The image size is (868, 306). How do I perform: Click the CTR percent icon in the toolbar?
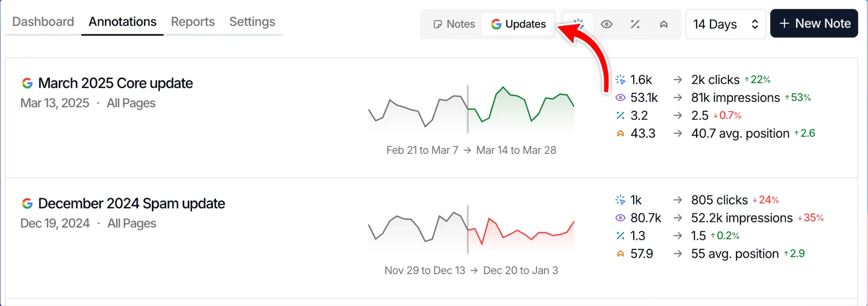click(x=635, y=25)
